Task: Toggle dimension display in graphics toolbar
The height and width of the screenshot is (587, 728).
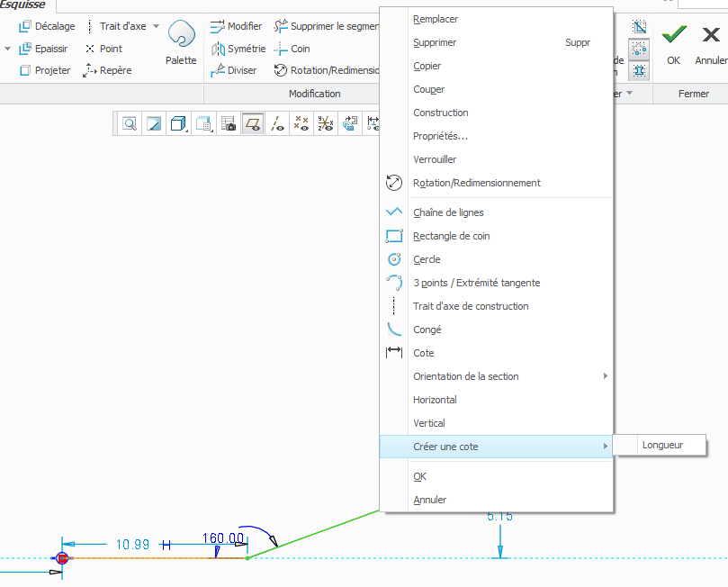Action: pos(373,124)
